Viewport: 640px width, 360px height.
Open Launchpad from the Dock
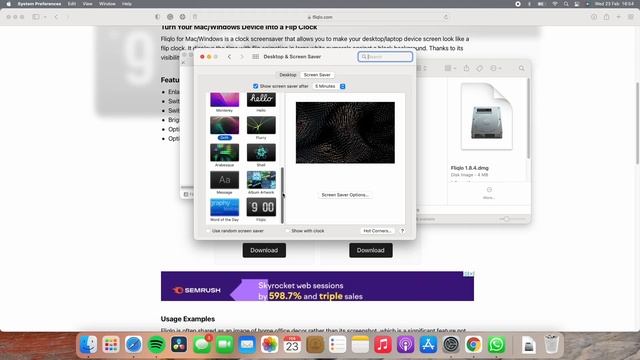[x=111, y=345]
